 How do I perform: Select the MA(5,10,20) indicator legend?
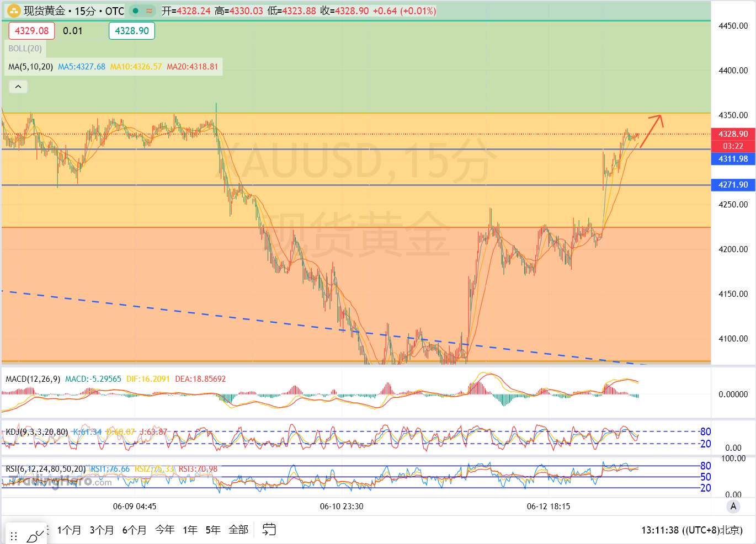click(x=31, y=67)
